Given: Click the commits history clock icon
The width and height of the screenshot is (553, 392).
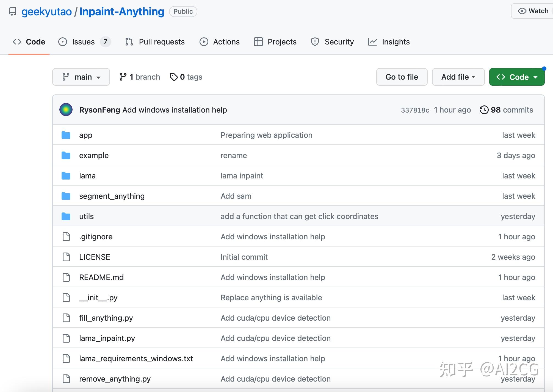Looking at the screenshot, I should click(484, 110).
